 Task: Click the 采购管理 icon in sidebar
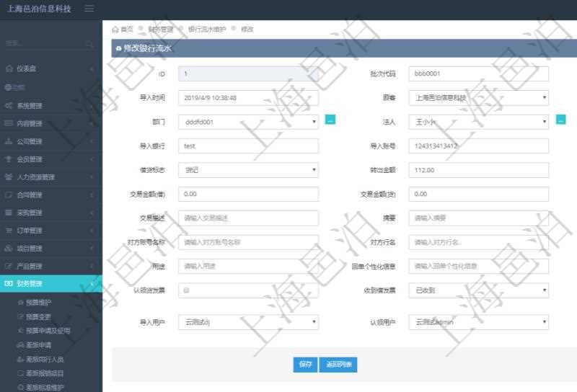pyautogui.click(x=9, y=213)
